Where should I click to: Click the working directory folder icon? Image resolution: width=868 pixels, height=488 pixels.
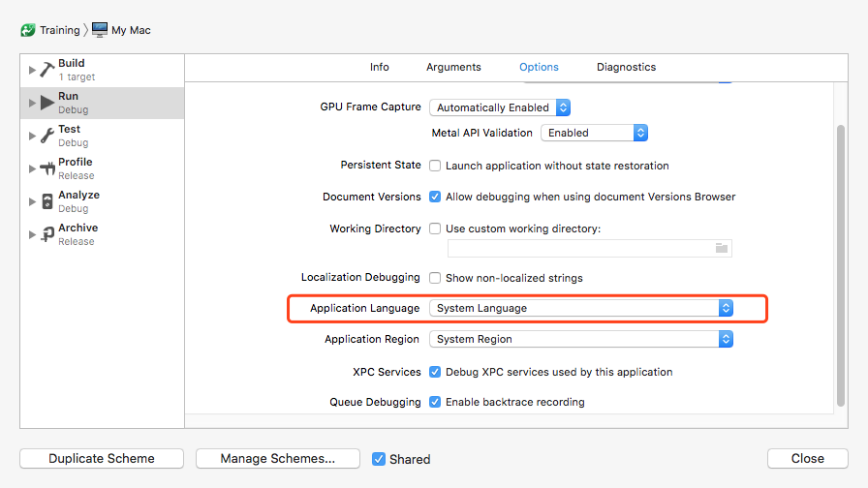(x=721, y=248)
